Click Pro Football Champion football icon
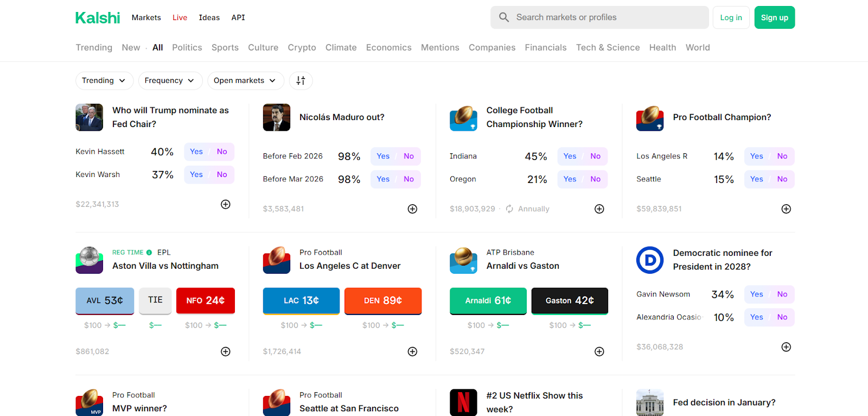The height and width of the screenshot is (416, 868). (x=650, y=117)
